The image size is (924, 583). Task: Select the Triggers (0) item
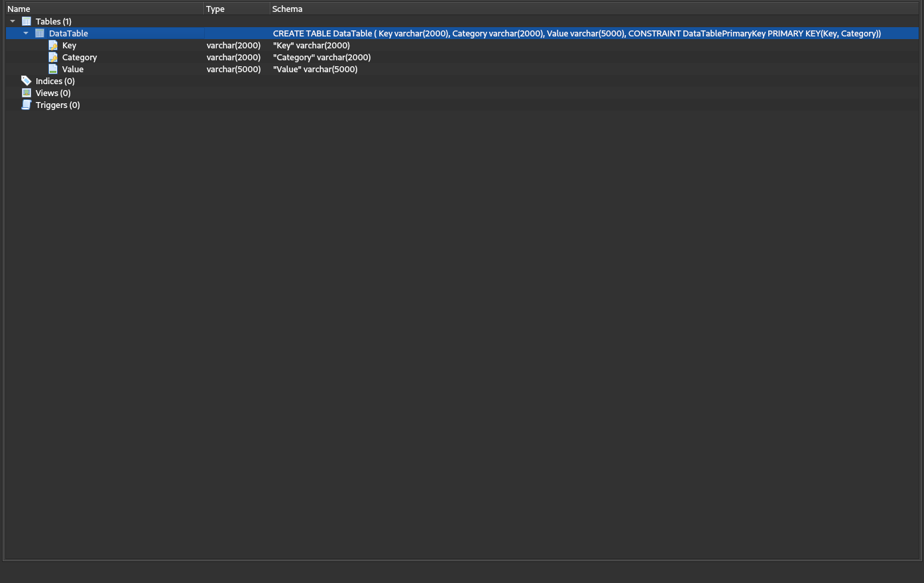(58, 105)
